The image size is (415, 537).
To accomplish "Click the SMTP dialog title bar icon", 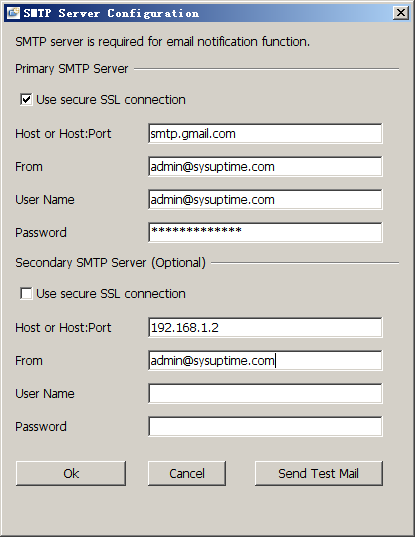I will 13,13.
